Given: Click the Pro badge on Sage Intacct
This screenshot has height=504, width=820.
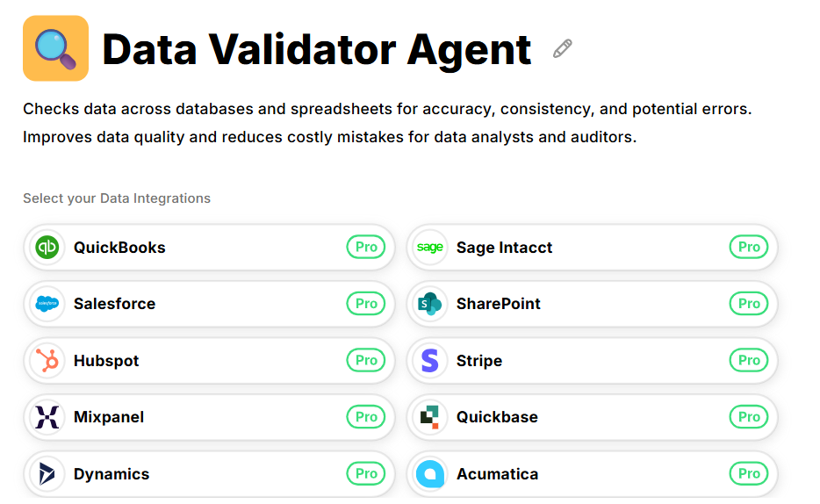Looking at the screenshot, I should pyautogui.click(x=749, y=247).
